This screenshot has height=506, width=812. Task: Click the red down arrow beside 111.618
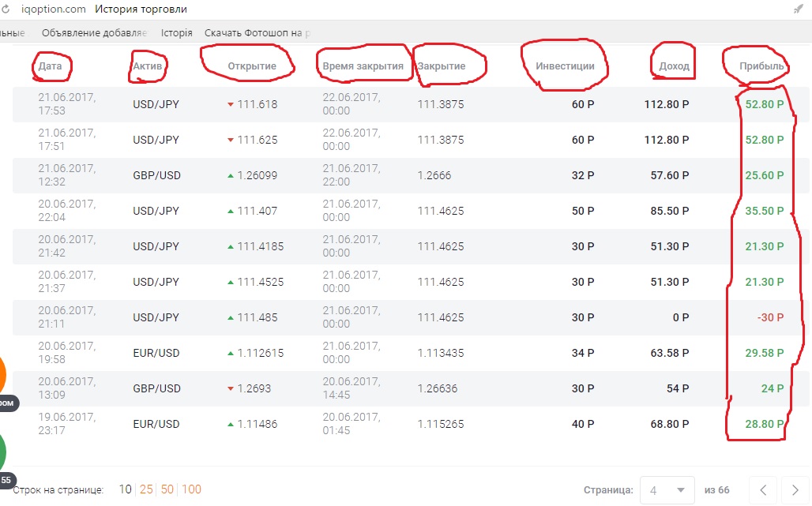tap(231, 104)
